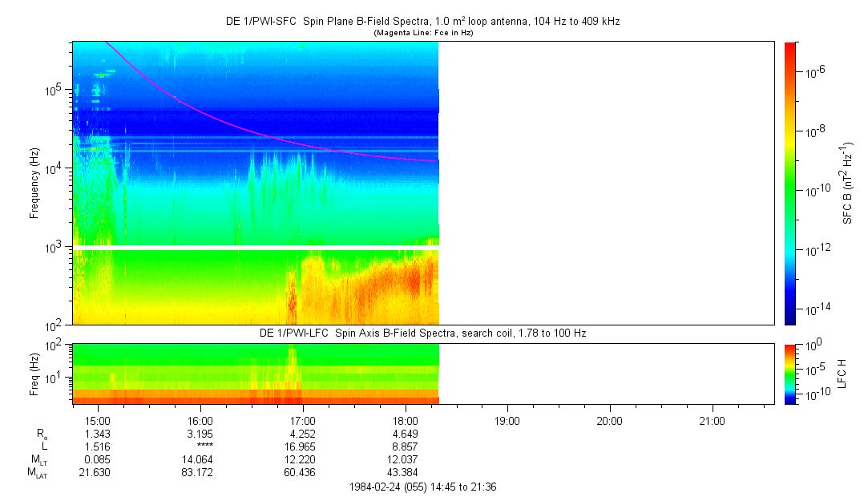The height and width of the screenshot is (497, 868).
Task: Click the MLAT value 83.172
Action: pyautogui.click(x=200, y=472)
